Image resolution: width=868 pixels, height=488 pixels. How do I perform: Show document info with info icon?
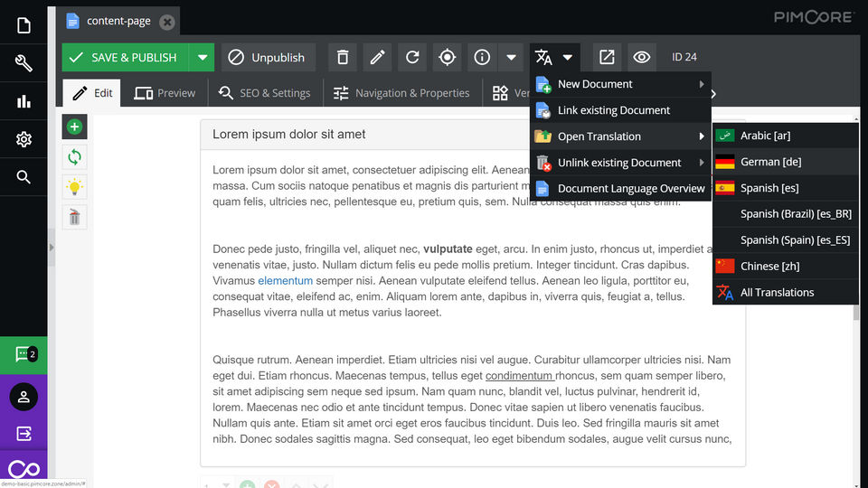(482, 57)
